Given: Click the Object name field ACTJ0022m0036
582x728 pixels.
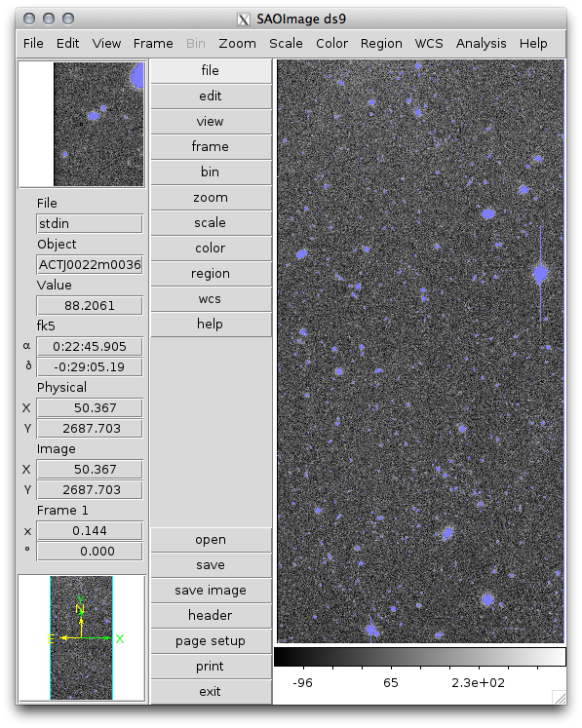Looking at the screenshot, I should (x=89, y=265).
